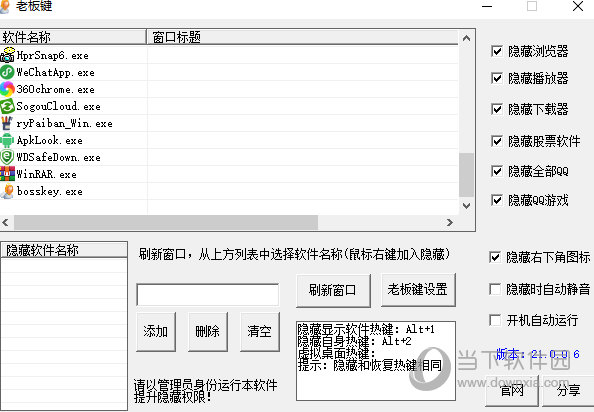Open the 官网 website button
Viewport: 594px width, 412px height.
coord(512,390)
